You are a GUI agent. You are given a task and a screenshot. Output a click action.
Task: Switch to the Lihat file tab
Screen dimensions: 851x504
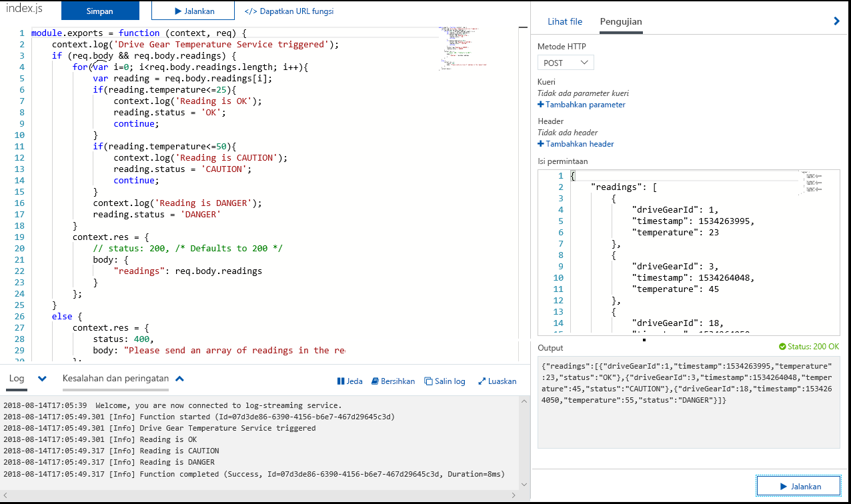pos(565,21)
